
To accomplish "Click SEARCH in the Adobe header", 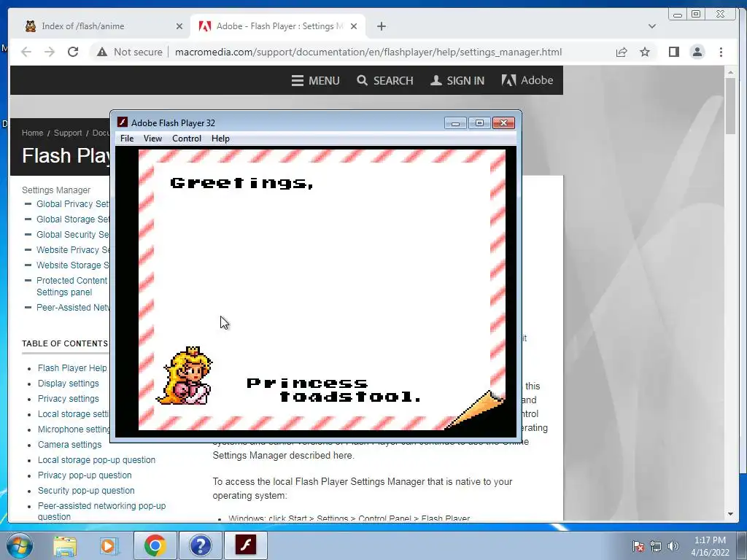I will pyautogui.click(x=385, y=80).
